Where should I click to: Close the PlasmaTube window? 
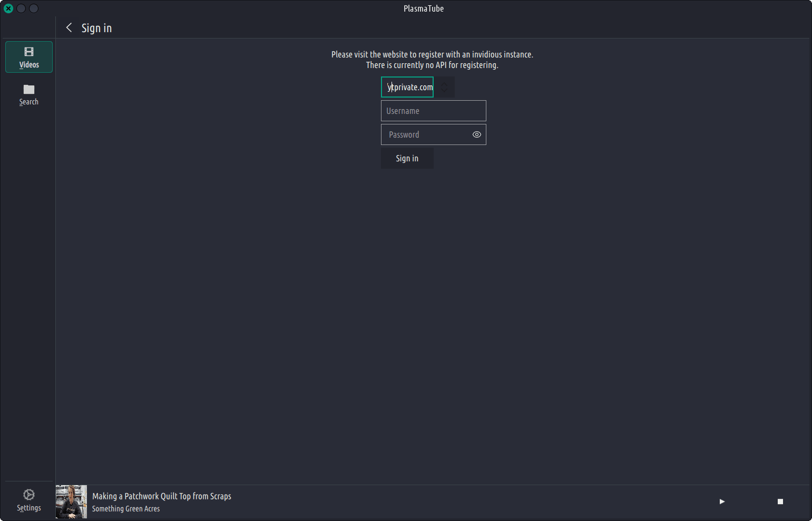tap(8, 8)
